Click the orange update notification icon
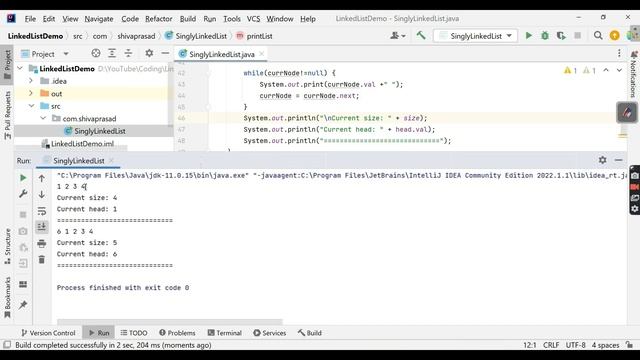 tap(614, 36)
